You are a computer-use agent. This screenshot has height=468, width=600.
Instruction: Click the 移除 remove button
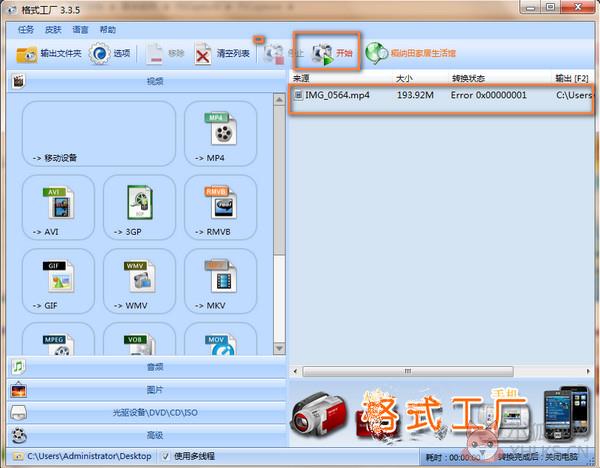point(165,54)
